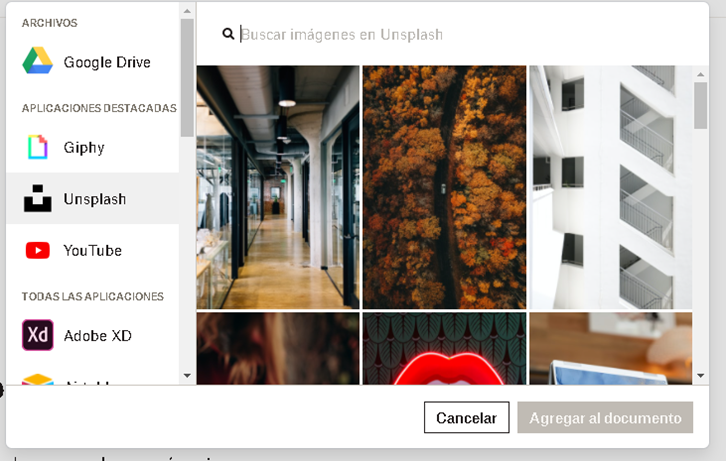Image resolution: width=726 pixels, height=461 pixels.
Task: Click the image grid scrollbar down arrow
Action: coord(700,375)
